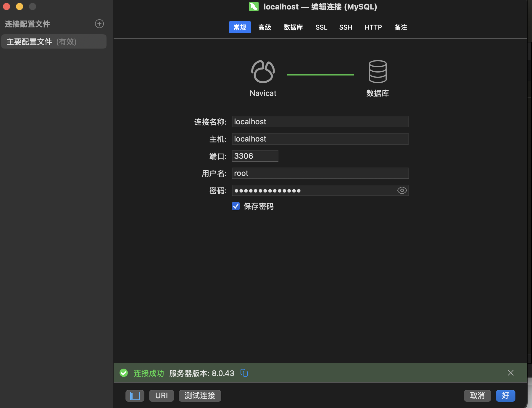Click the 主机 input field
This screenshot has width=532, height=408.
point(320,139)
